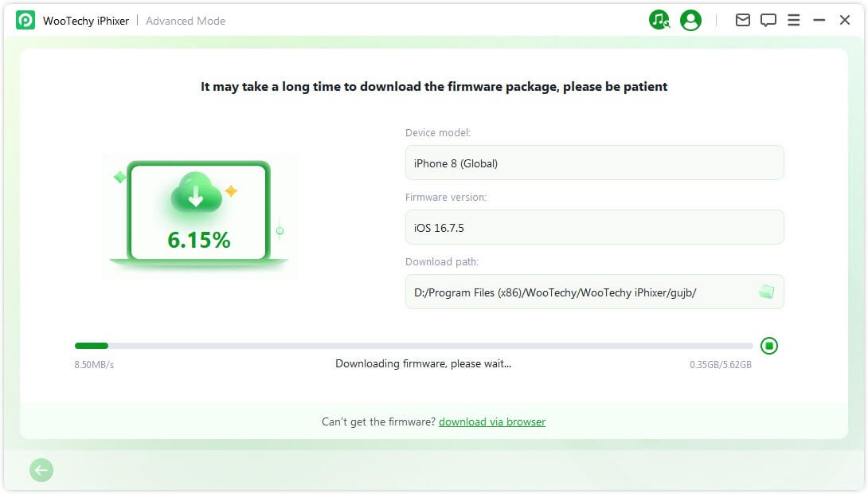Click the firmware download progress bar
The width and height of the screenshot is (868, 494).
click(413, 346)
